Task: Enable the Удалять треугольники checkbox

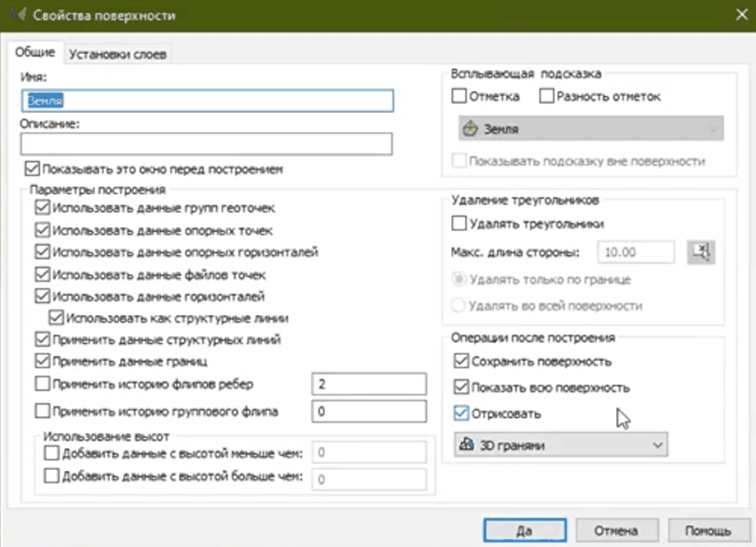Action: click(x=459, y=224)
